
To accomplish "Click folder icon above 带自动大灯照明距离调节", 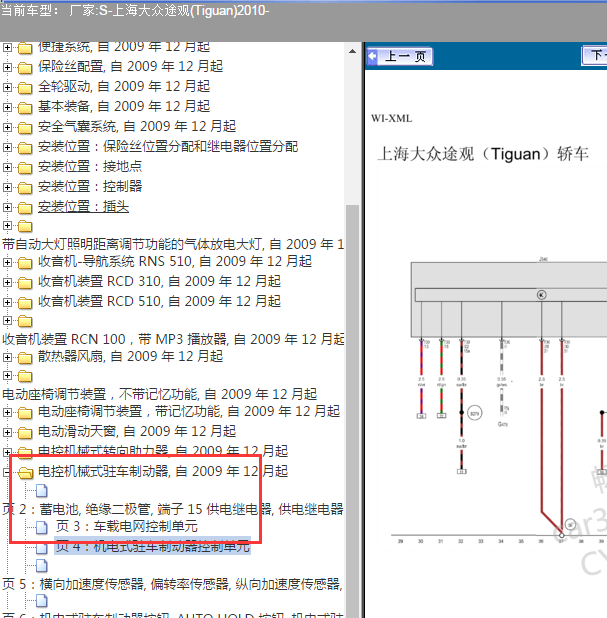I will point(25,226).
